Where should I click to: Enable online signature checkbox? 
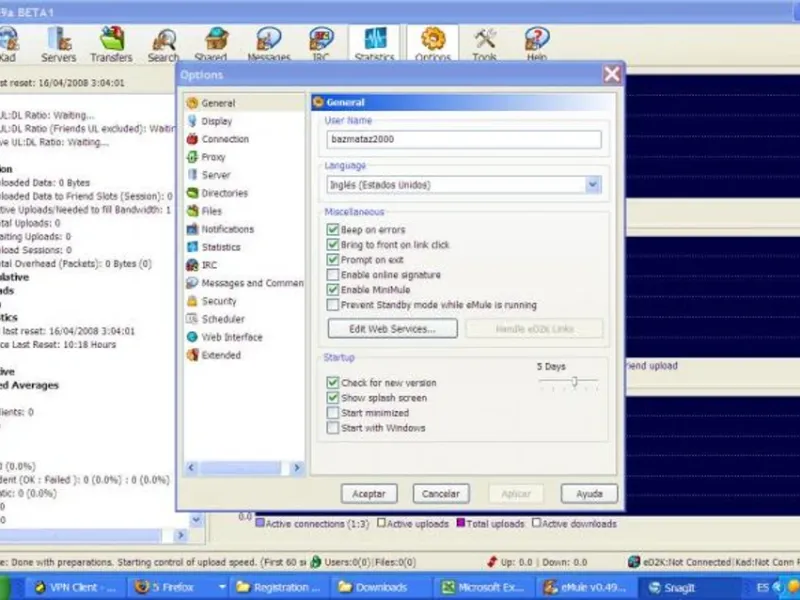point(333,275)
